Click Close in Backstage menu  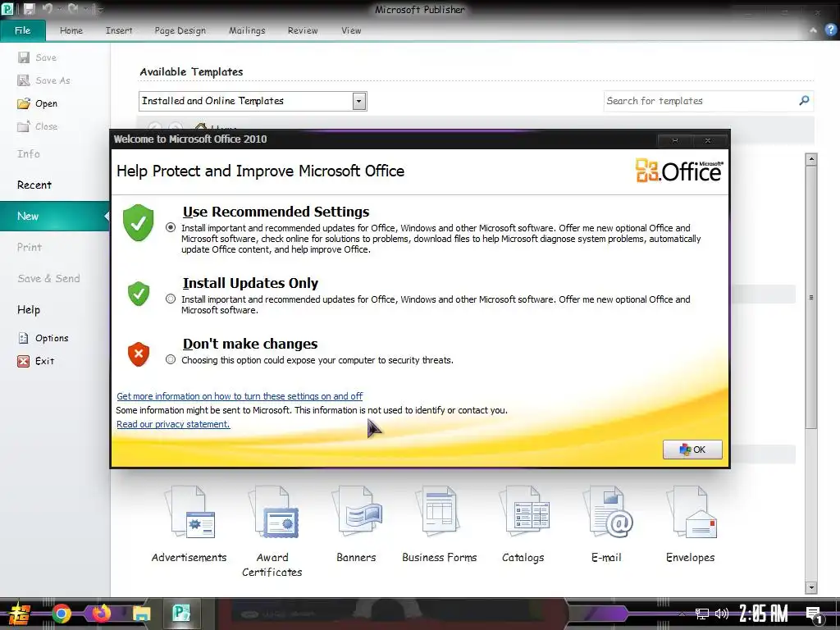[x=38, y=126]
